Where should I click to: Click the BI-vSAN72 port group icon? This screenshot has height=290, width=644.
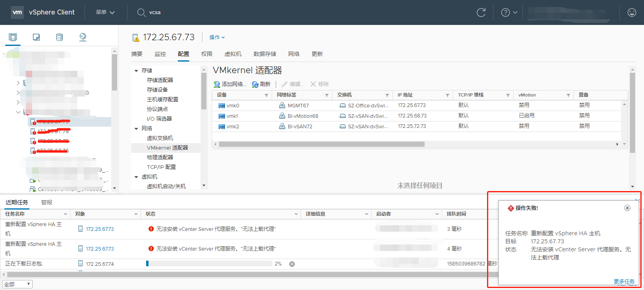[282, 126]
